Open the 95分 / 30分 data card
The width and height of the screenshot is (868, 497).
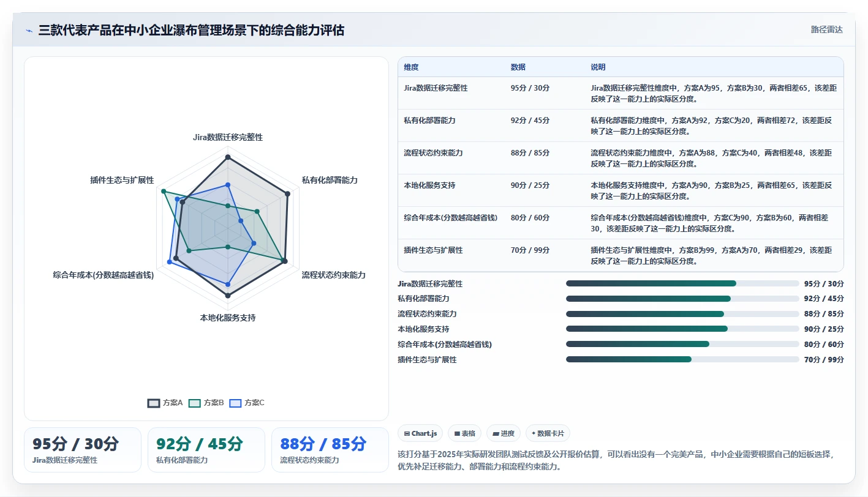(x=83, y=450)
